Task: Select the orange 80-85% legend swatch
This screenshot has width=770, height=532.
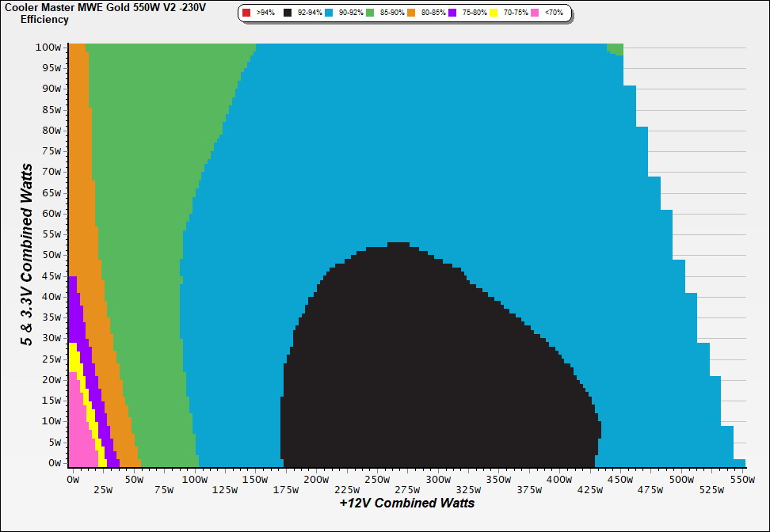Action: point(411,13)
